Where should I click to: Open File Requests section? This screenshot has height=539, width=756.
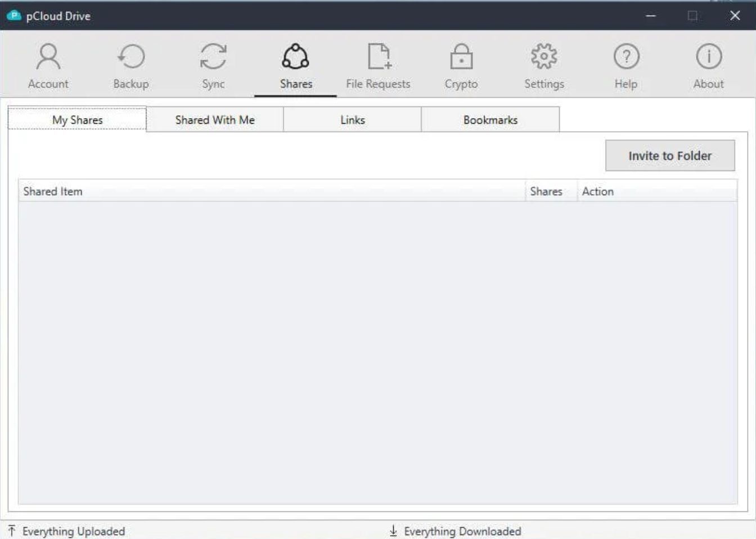(x=378, y=66)
